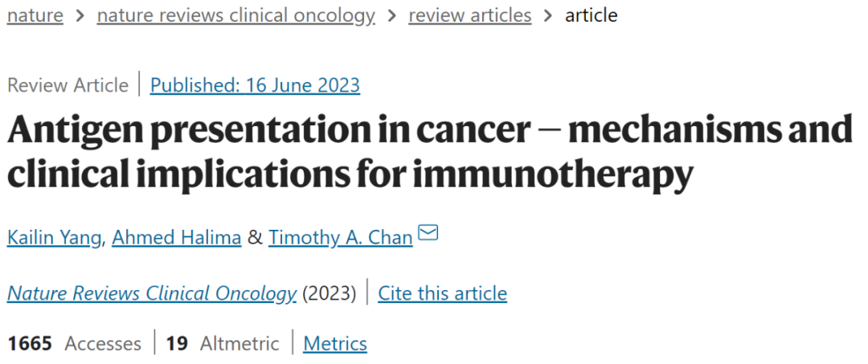Image resolution: width=868 pixels, height=364 pixels.
Task: Click the chevron right after the 'nature' breadcrumb
Action: [80, 16]
